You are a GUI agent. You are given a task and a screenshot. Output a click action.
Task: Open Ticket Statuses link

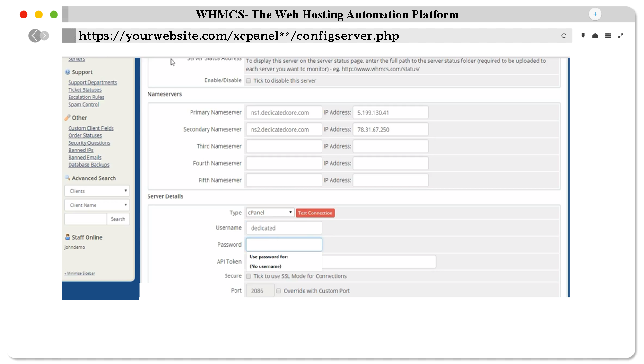pos(85,90)
